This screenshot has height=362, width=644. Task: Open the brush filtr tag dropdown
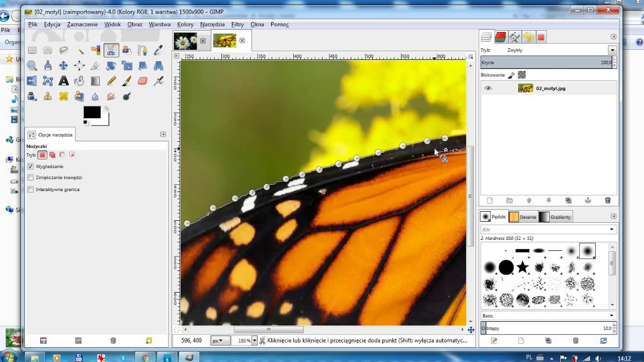pos(612,229)
